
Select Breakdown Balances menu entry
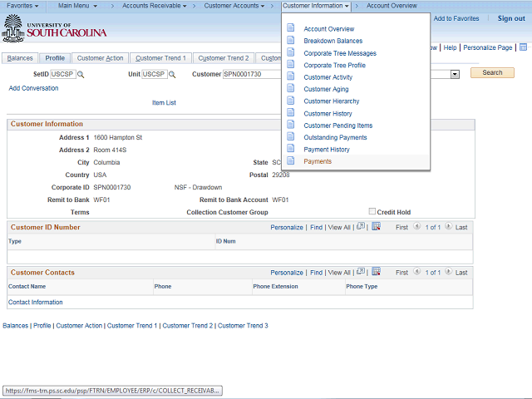click(332, 41)
